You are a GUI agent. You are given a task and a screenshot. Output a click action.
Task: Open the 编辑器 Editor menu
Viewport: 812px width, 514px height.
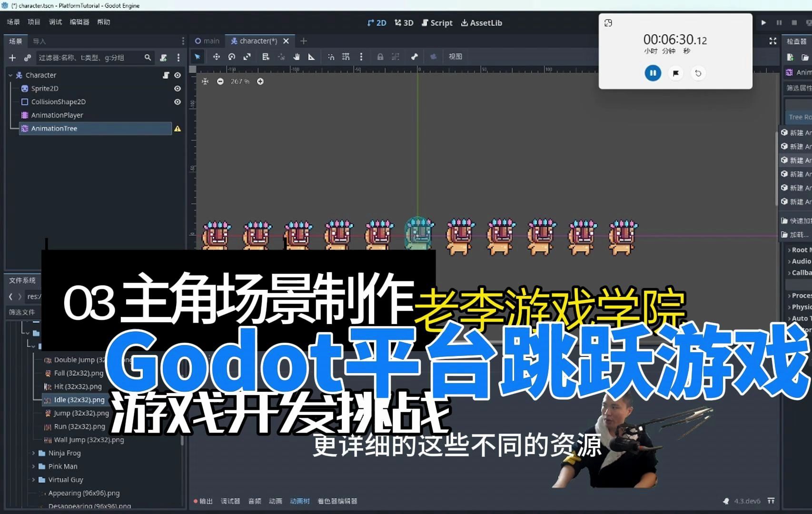tap(79, 22)
